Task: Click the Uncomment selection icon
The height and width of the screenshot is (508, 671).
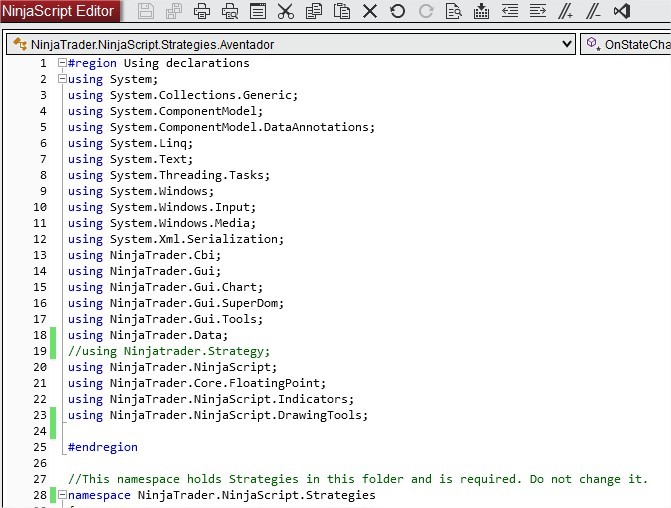Action: pyautogui.click(x=593, y=11)
